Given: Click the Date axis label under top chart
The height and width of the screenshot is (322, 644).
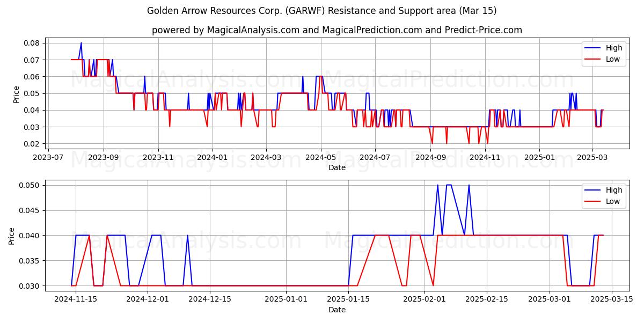Looking at the screenshot, I should (337, 167).
